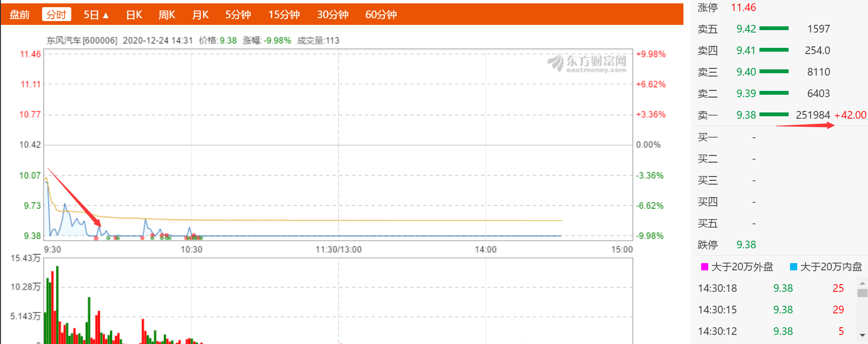Click the 卖五 volume 1597
Viewport: 868px width, 344px height.
[819, 29]
